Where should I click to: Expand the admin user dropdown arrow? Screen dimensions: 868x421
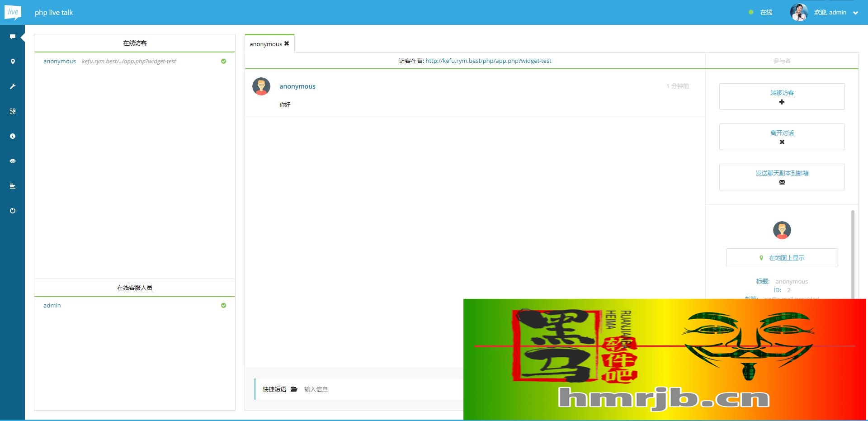pyautogui.click(x=855, y=13)
